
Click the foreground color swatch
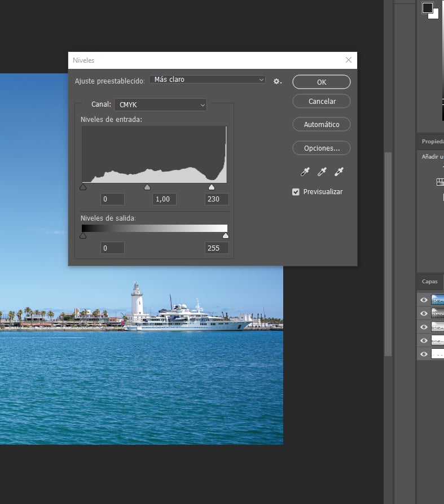point(428,8)
